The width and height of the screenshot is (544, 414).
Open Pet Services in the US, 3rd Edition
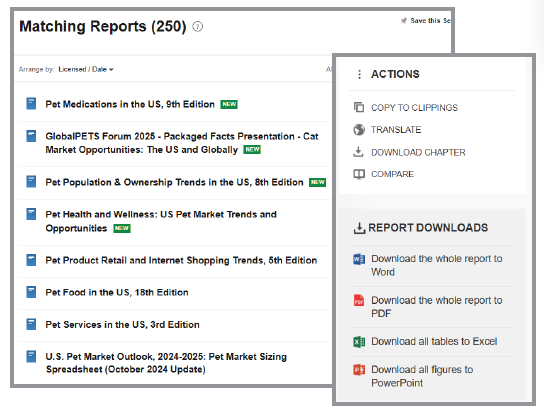[x=122, y=325]
